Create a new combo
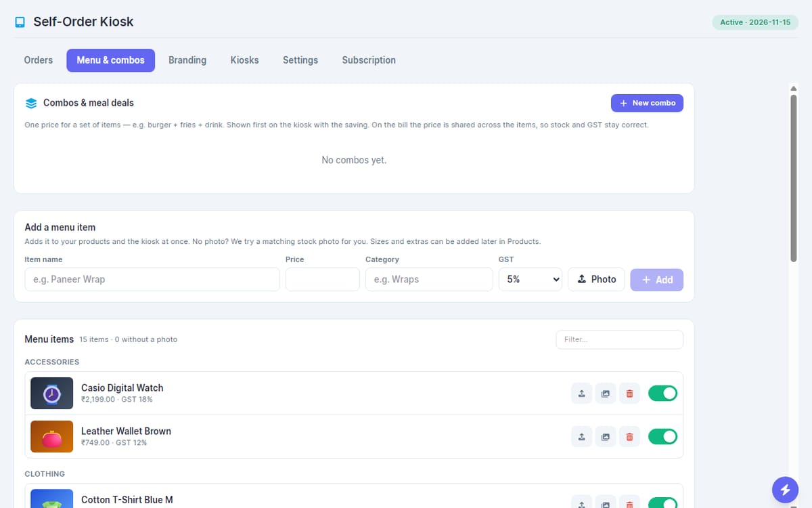The height and width of the screenshot is (508, 812). [647, 103]
